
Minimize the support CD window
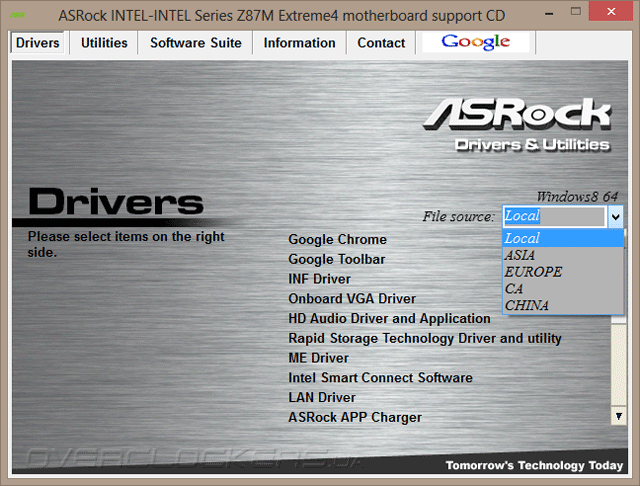click(549, 13)
